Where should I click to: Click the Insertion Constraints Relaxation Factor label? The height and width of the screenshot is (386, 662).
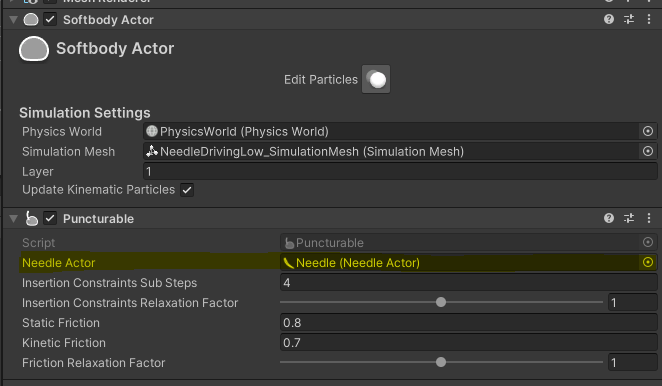130,302
